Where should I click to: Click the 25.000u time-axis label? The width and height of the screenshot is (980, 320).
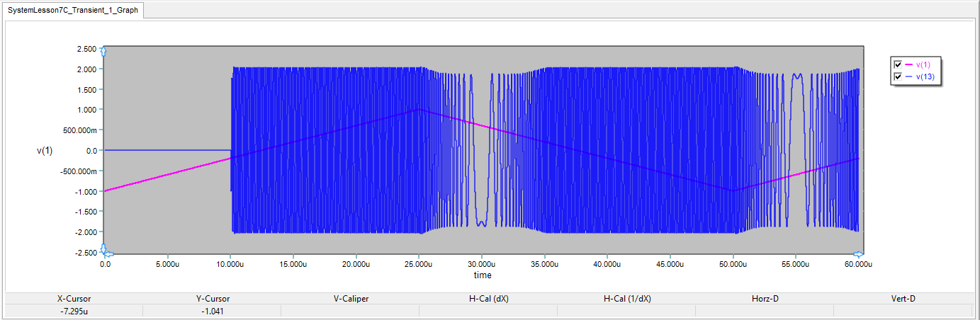tap(418, 264)
